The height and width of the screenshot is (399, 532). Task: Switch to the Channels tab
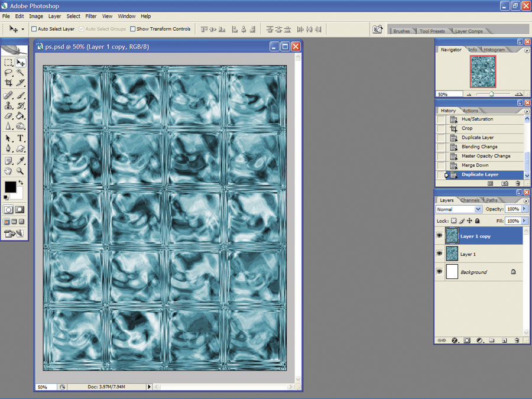[470, 200]
